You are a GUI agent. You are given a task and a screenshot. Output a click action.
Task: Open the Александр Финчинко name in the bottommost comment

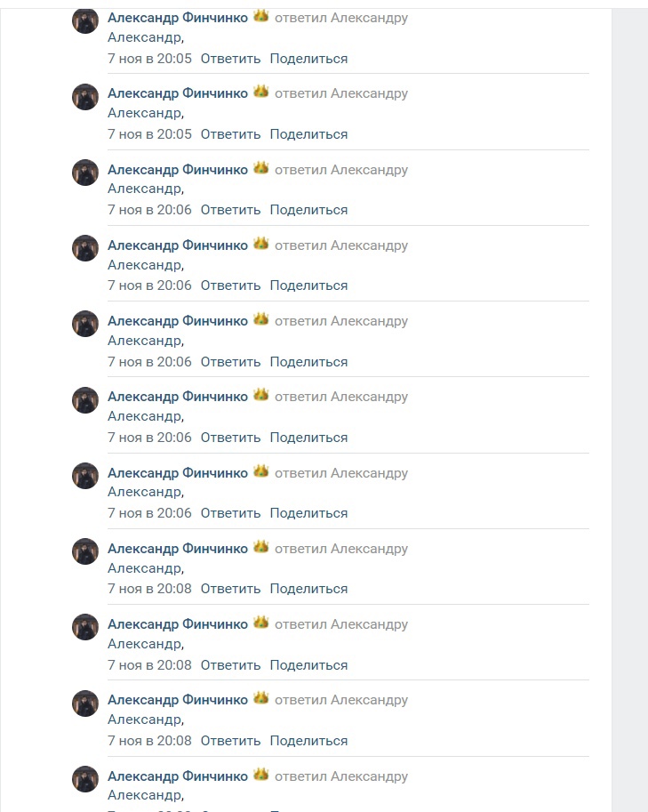178,776
